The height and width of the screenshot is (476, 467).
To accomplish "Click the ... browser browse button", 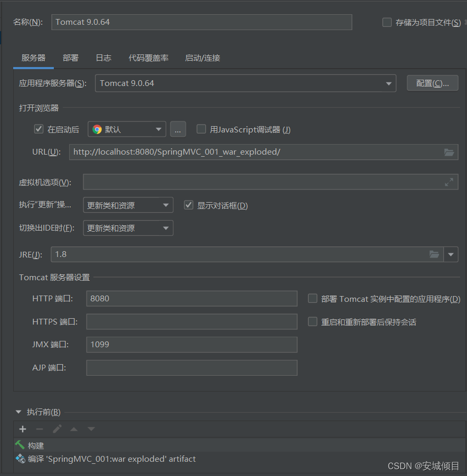I will [x=178, y=129].
